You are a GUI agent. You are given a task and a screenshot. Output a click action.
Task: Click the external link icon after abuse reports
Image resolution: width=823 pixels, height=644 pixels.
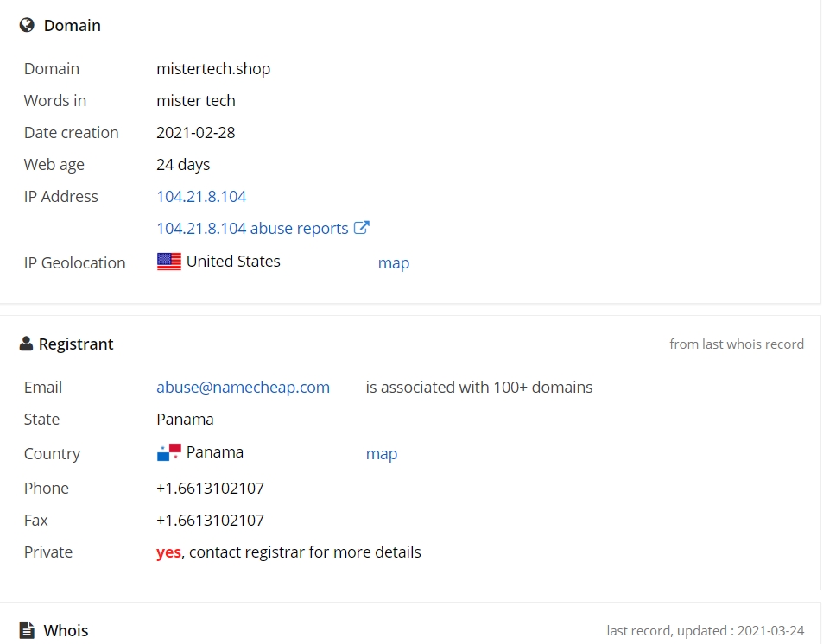(362, 227)
